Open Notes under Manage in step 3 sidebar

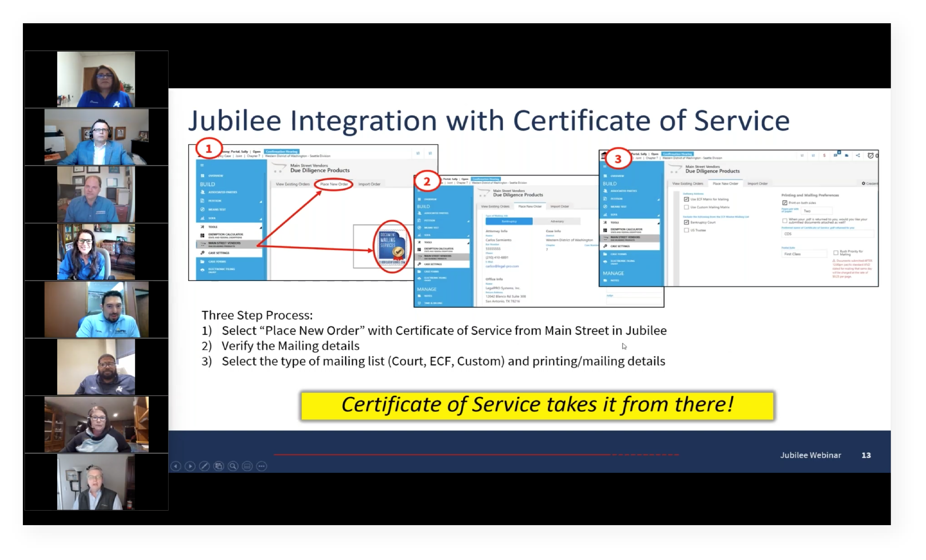coord(615,280)
